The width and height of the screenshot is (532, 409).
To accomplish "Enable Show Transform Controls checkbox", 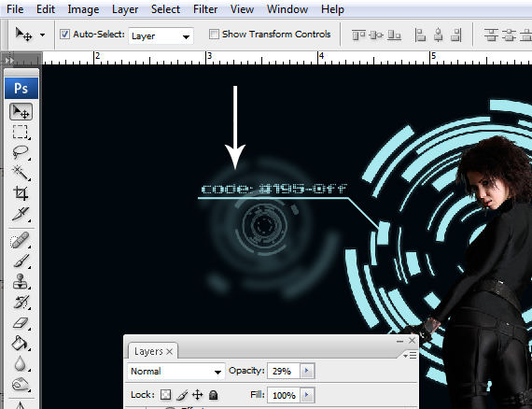I will coord(214,34).
